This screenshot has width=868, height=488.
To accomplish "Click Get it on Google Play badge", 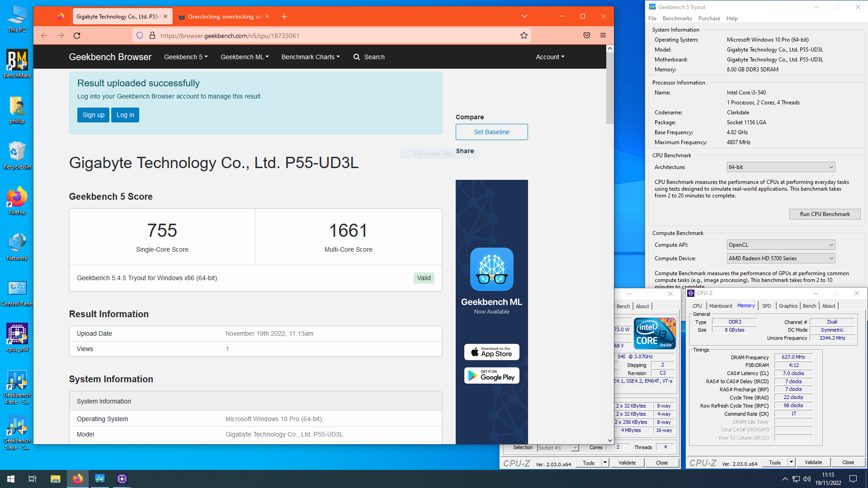I will coord(491,375).
